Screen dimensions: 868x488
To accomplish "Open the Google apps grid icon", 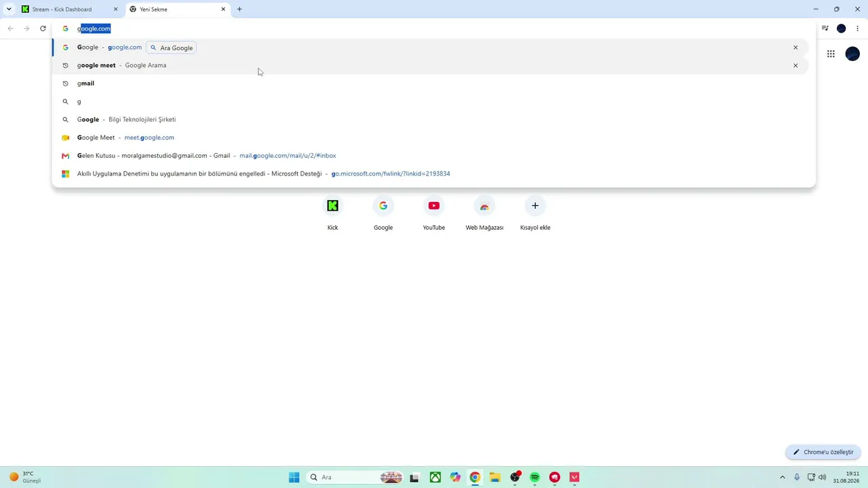I will [831, 54].
